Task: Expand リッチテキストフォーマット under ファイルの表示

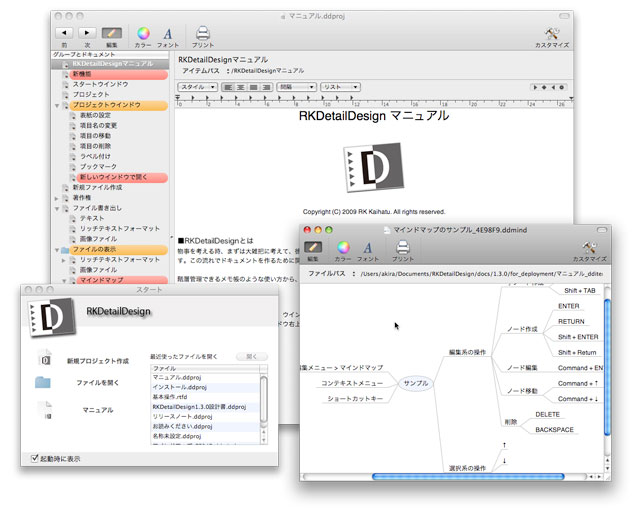Action: tap(64, 260)
